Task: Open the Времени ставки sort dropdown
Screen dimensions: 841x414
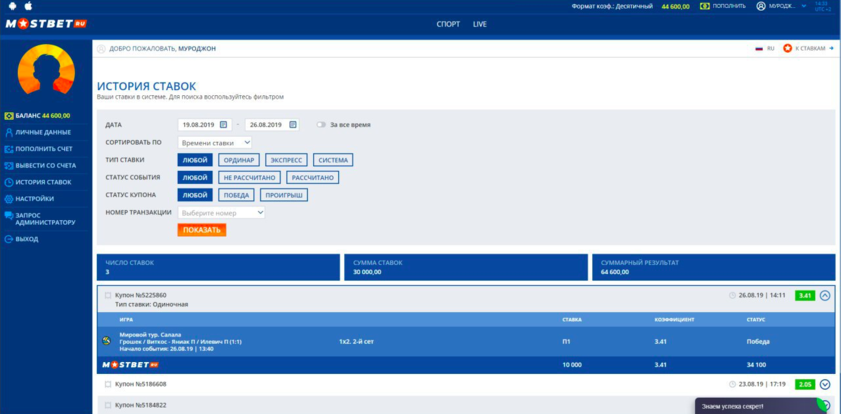Action: [215, 143]
